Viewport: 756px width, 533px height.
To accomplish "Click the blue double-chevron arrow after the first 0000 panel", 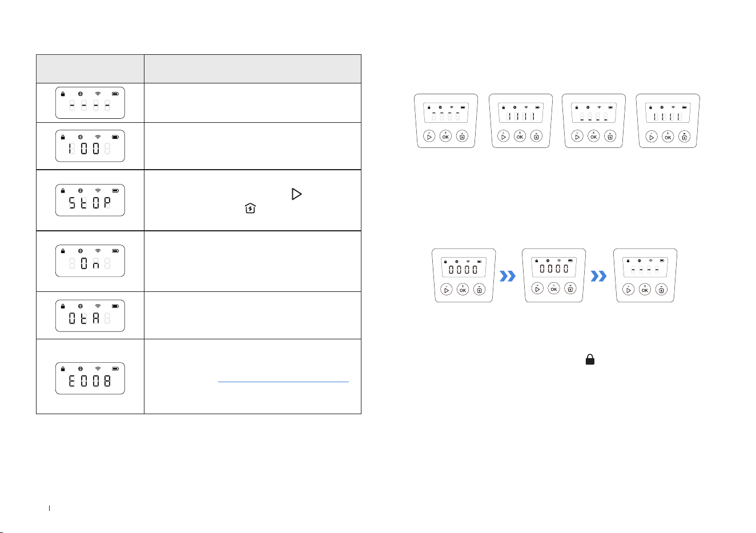I will coord(508,276).
